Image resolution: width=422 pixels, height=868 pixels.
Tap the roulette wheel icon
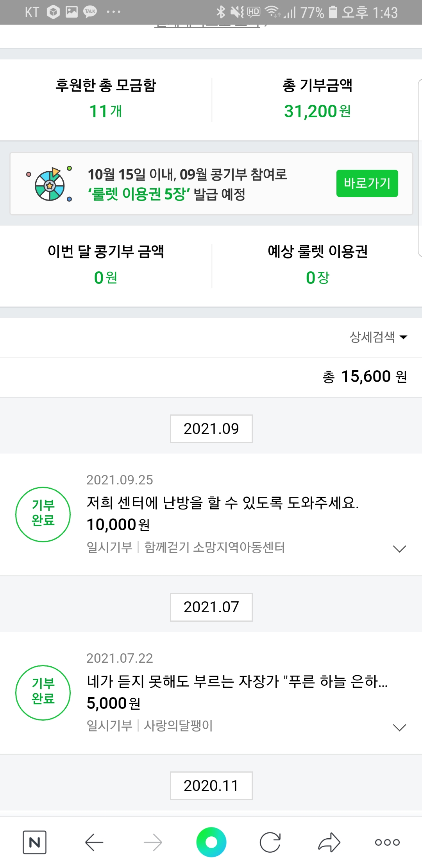[50, 184]
